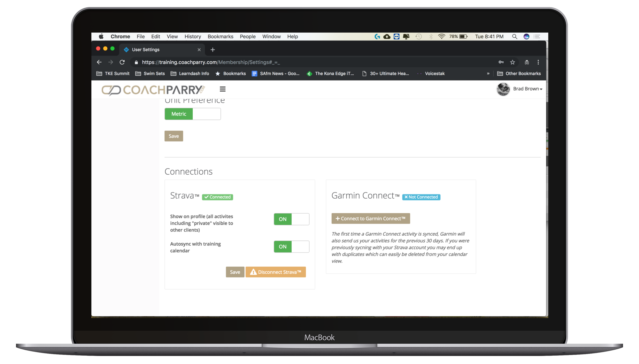The height and width of the screenshot is (364, 639).
Task: Go back with the browser back arrow
Action: click(x=99, y=62)
